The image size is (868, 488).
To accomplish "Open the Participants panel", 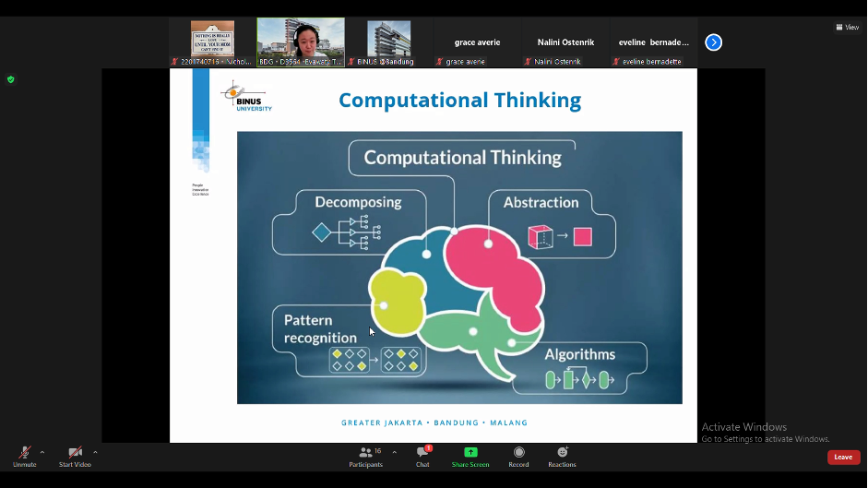I will [365, 453].
